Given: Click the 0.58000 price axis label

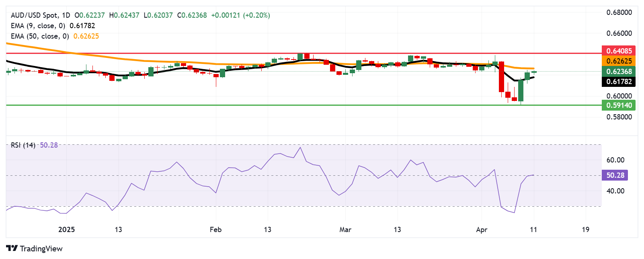Looking at the screenshot, I should pyautogui.click(x=619, y=117).
